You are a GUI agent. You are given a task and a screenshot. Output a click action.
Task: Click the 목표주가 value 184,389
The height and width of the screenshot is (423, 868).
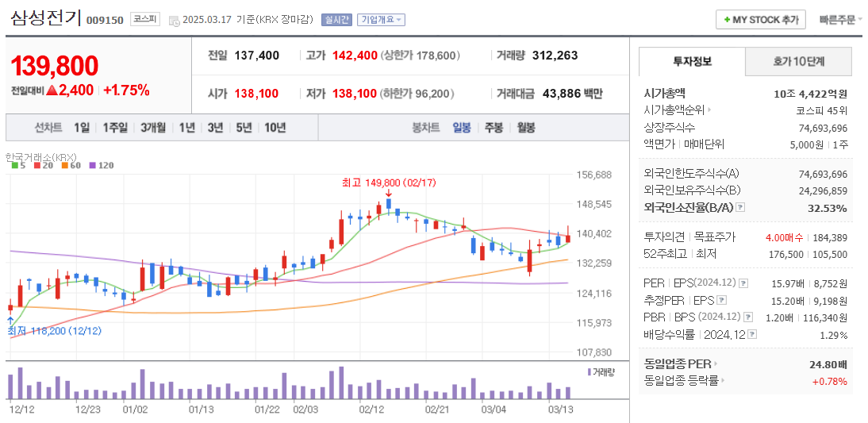coord(829,237)
